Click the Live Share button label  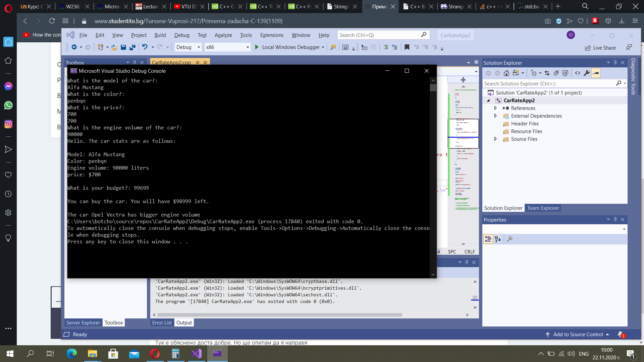tap(604, 48)
